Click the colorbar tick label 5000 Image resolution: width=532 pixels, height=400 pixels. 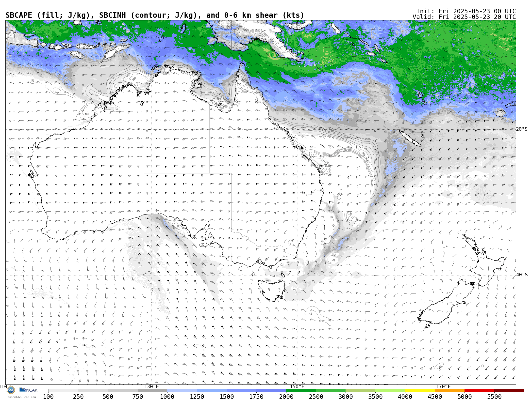coord(465,397)
